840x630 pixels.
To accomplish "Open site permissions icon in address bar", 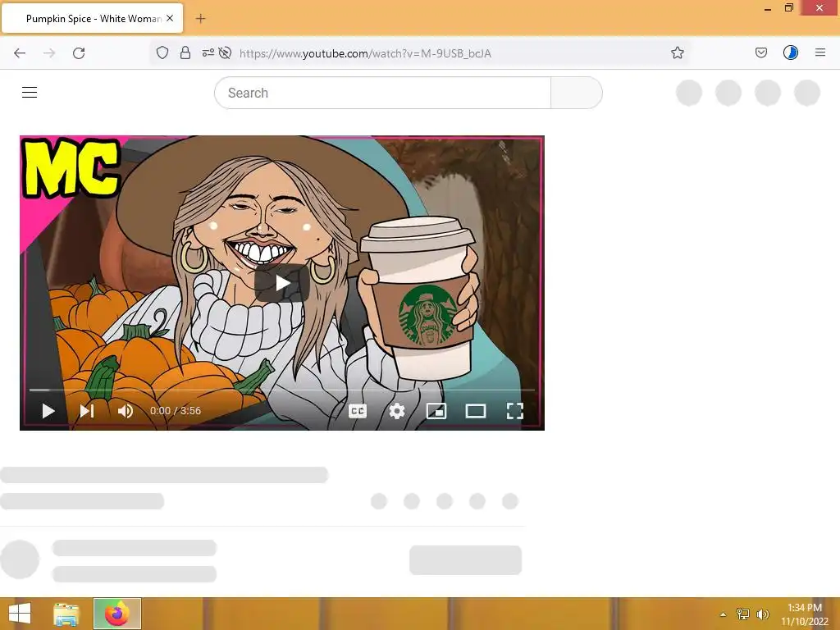I will 208,52.
